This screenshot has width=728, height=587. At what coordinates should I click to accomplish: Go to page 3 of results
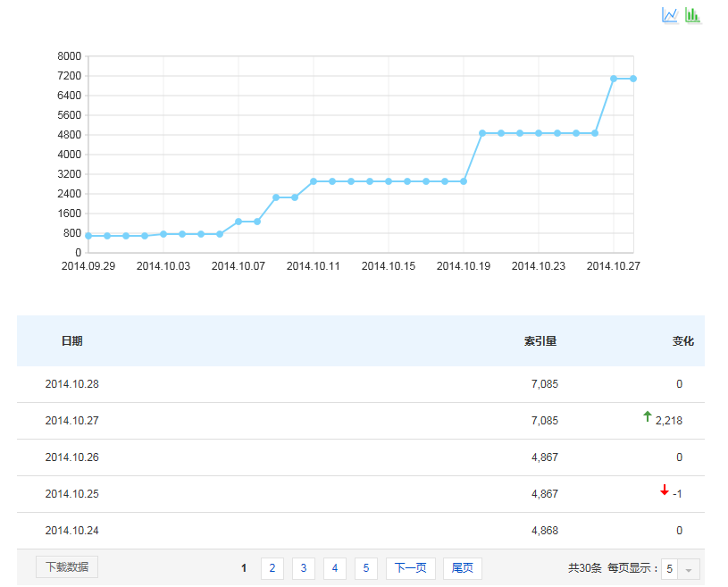[x=304, y=568]
